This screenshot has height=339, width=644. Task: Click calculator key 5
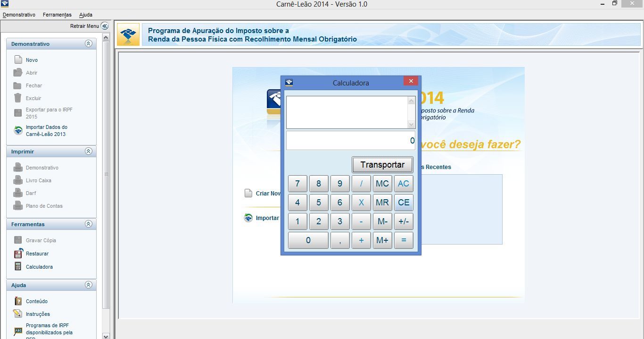pyautogui.click(x=319, y=203)
